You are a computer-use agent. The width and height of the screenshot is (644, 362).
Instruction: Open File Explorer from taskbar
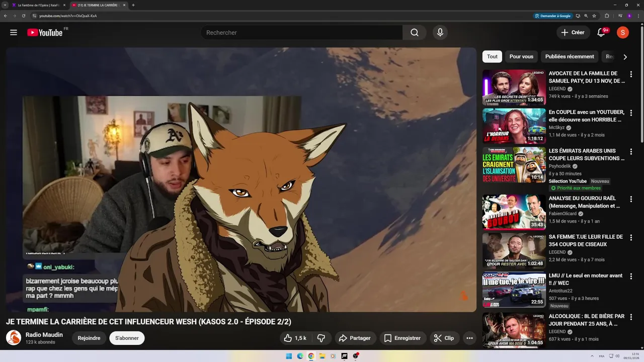pyautogui.click(x=322, y=356)
